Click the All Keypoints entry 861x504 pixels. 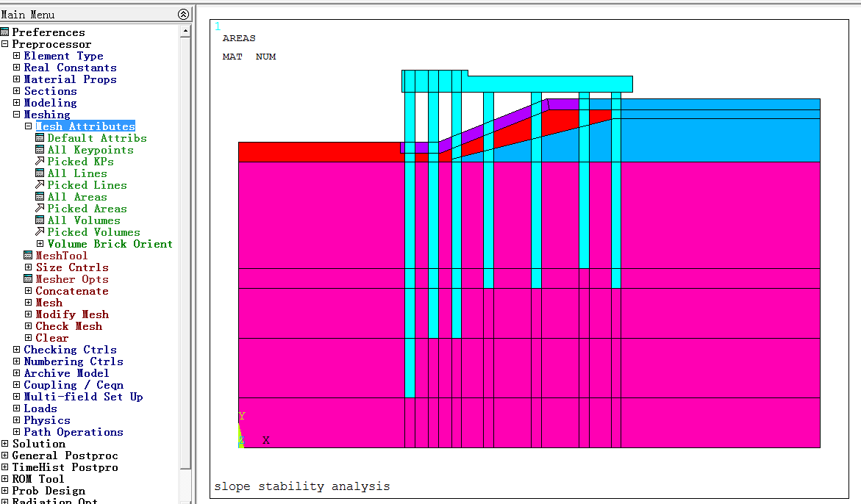click(90, 150)
